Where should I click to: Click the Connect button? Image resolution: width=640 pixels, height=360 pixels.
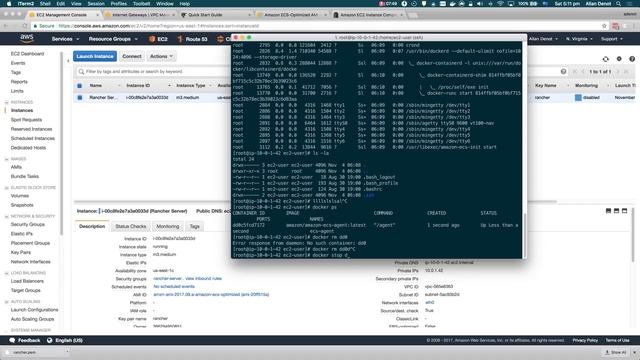132,56
